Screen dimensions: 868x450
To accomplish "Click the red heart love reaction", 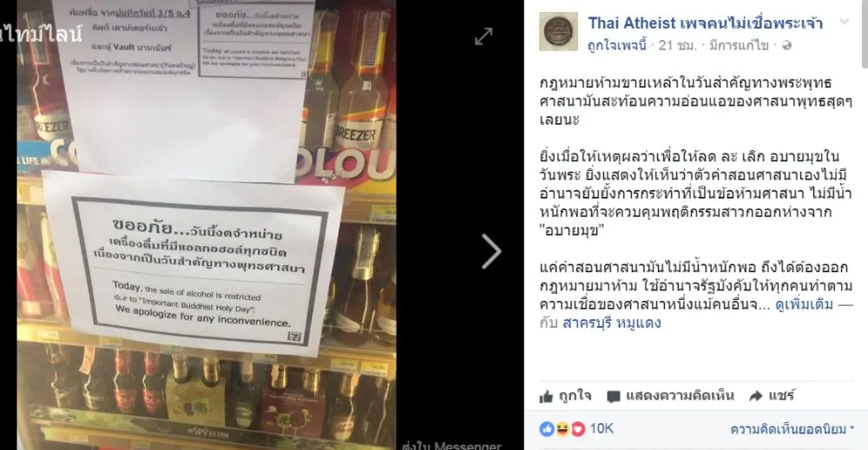I will pos(578,429).
